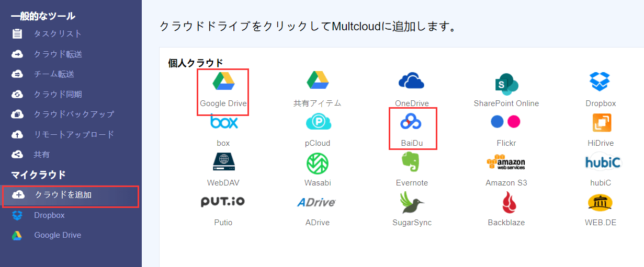Select the SugarSync hummingbird icon
The height and width of the screenshot is (267, 644).
point(412,202)
